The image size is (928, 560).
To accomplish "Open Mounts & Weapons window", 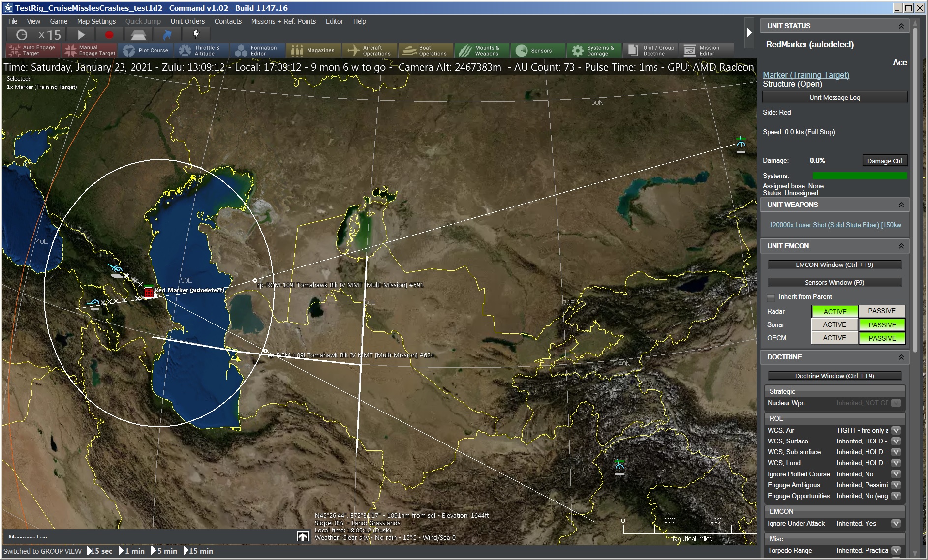I will tap(482, 50).
